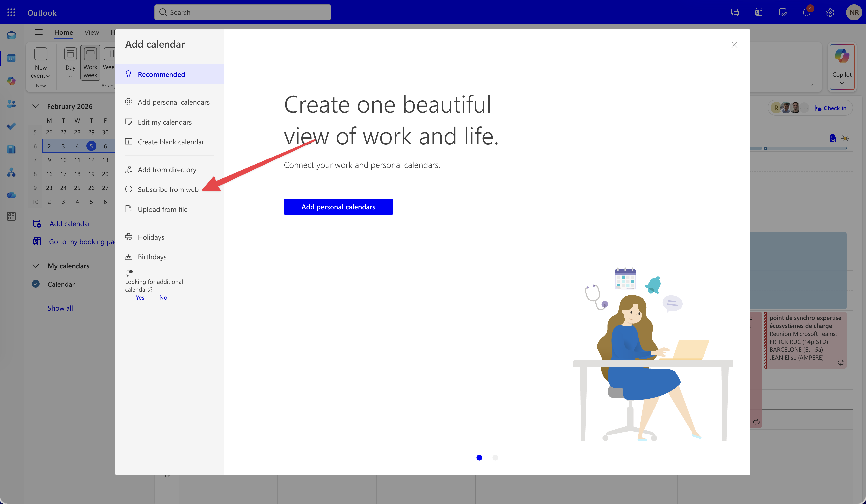Select Upload from file option
Screen dimensions: 866x504
pyautogui.click(x=163, y=209)
